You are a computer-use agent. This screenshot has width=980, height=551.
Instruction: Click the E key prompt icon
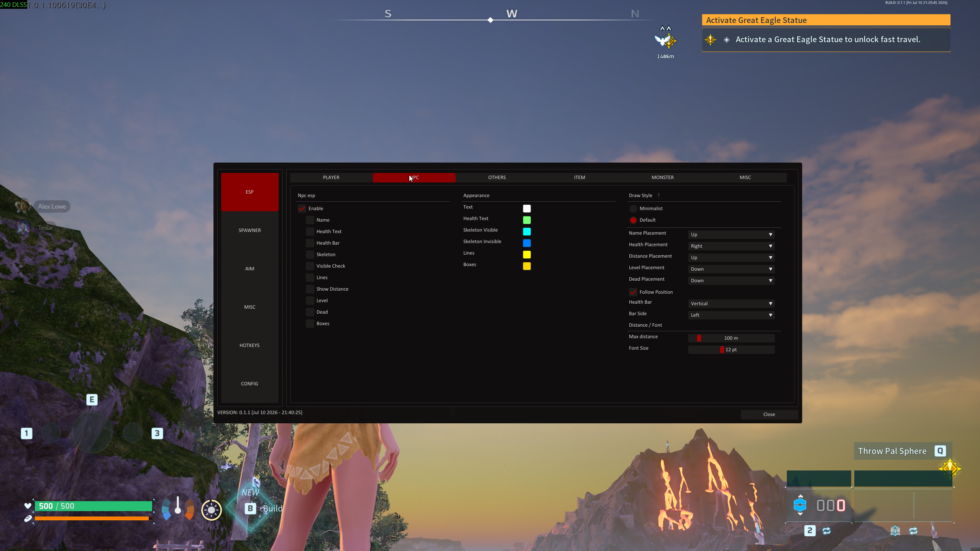click(92, 400)
